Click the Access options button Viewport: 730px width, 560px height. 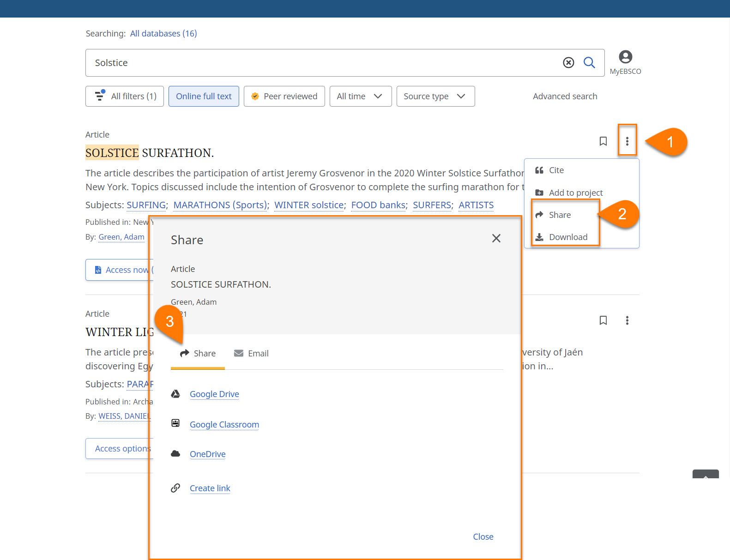pyautogui.click(x=120, y=448)
